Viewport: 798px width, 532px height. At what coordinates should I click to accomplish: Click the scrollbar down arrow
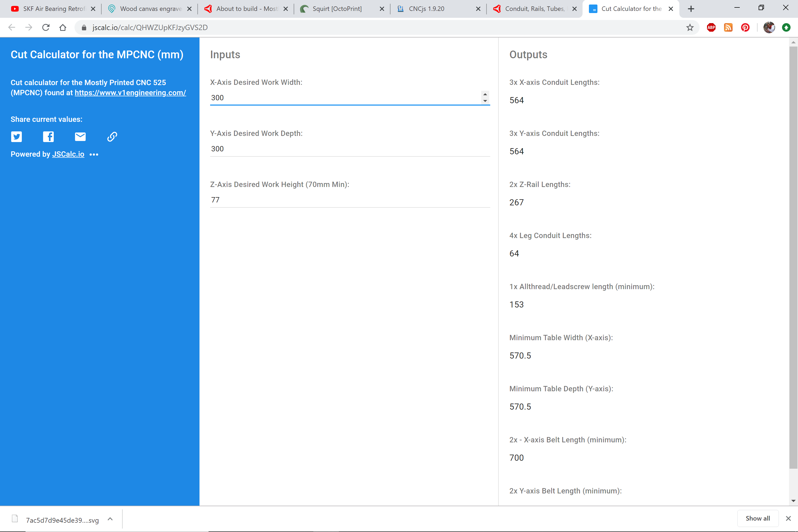tap(793, 501)
